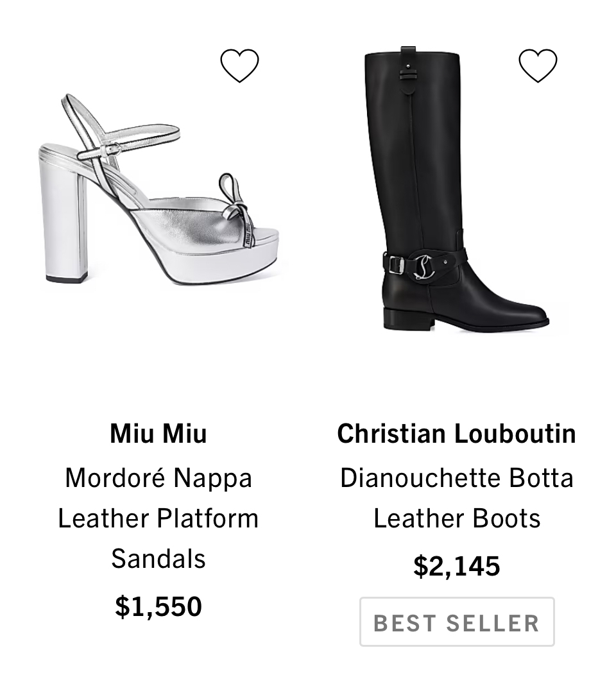Open the silver platform sandal product image
This screenshot has height=684, width=616.
tap(160, 192)
